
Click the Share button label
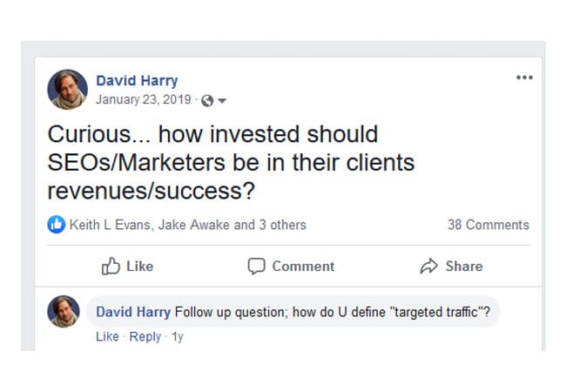click(464, 267)
